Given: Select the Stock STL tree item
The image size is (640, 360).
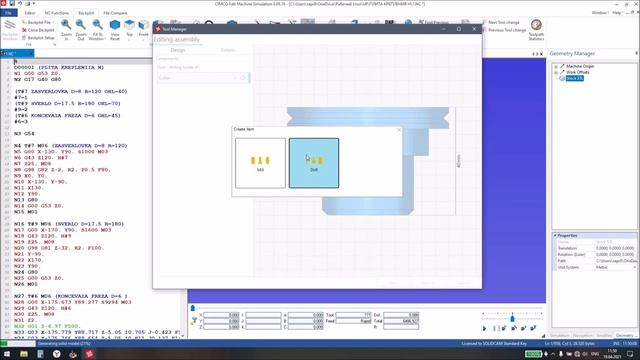Looking at the screenshot, I should tap(574, 78).
